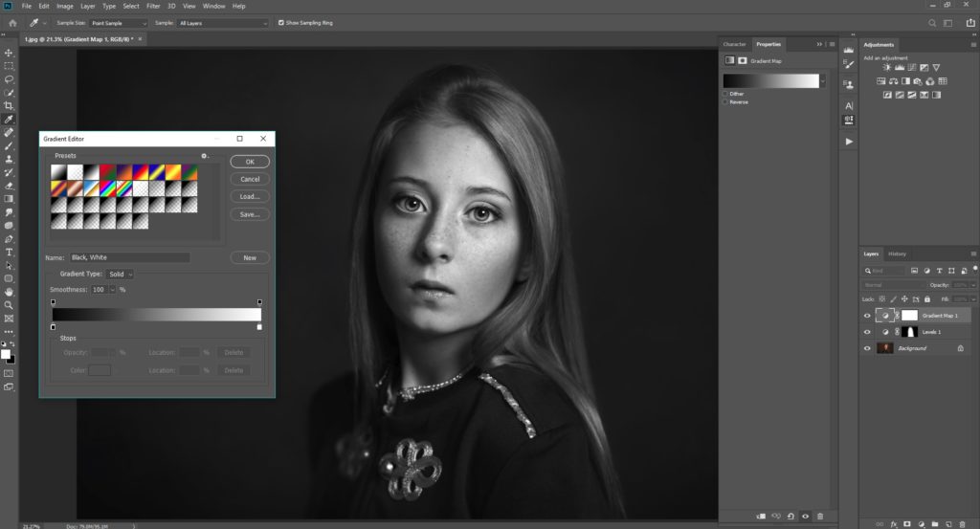This screenshot has width=980, height=529.
Task: Click Add layer style fx icon
Action: (894, 524)
